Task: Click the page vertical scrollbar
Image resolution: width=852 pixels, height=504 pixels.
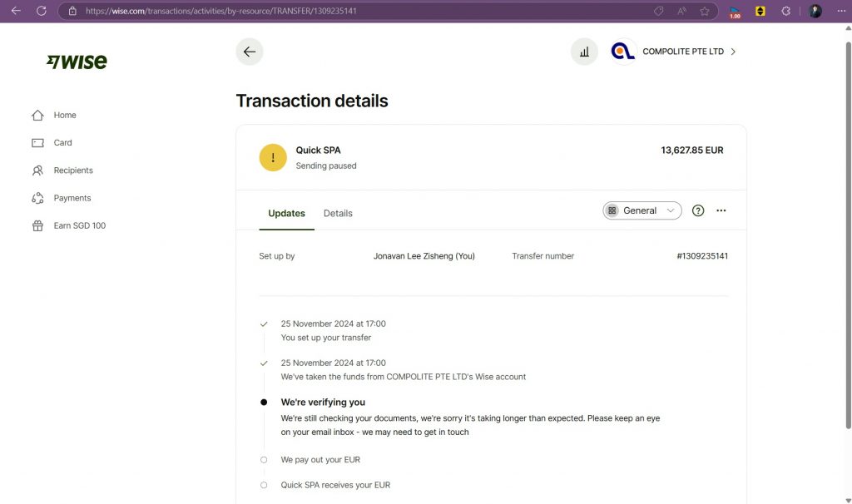Action: pos(848,234)
